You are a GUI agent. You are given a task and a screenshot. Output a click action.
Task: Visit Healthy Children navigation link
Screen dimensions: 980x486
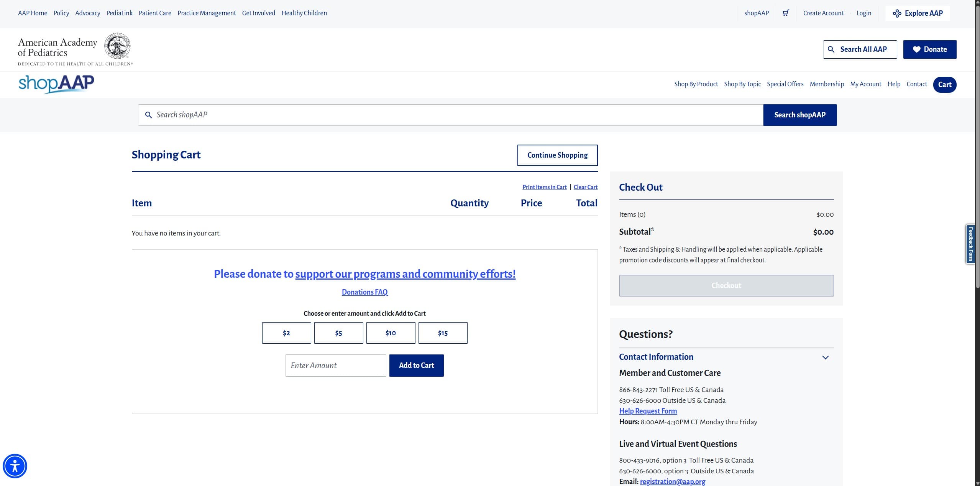coord(304,13)
